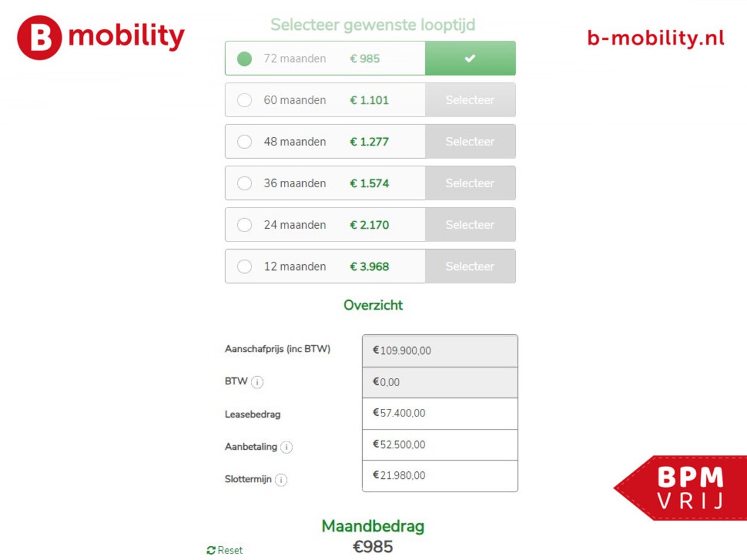The height and width of the screenshot is (560, 747).
Task: Open the b-mobility.nl website link
Action: pyautogui.click(x=655, y=38)
